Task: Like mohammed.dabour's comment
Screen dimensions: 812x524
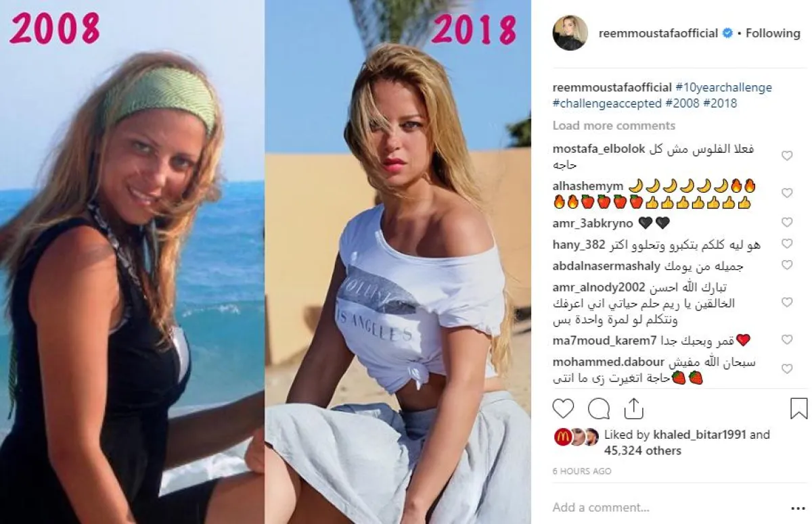Action: tap(787, 369)
